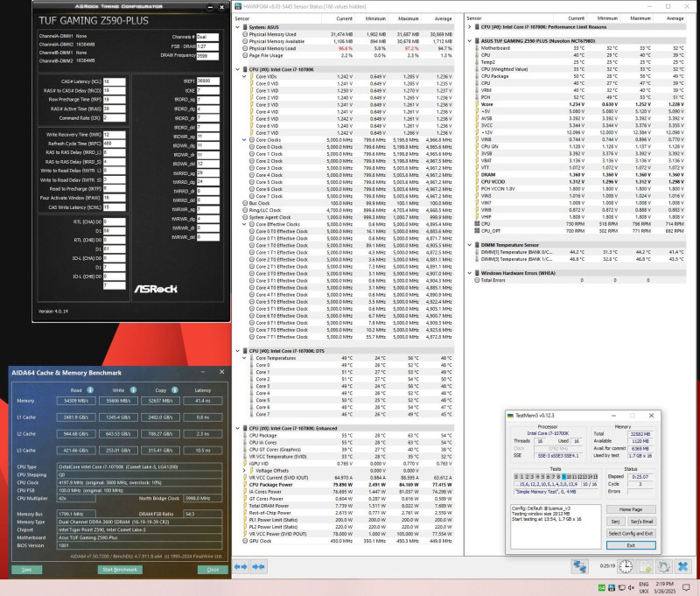Click Start Benchmark in AIDA64

coord(120,570)
